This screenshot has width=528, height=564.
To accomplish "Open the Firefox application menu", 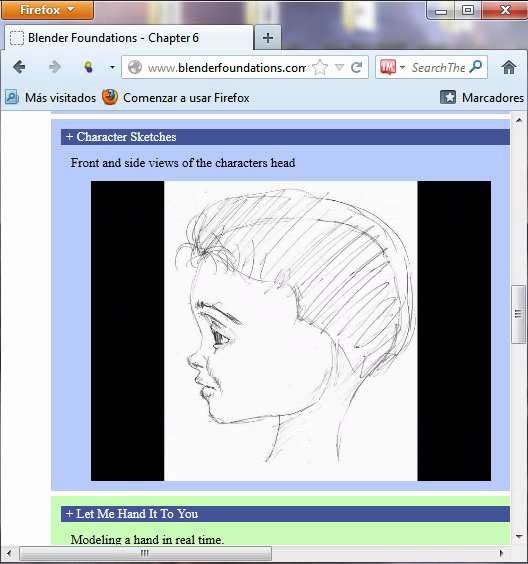I will 47,10.
